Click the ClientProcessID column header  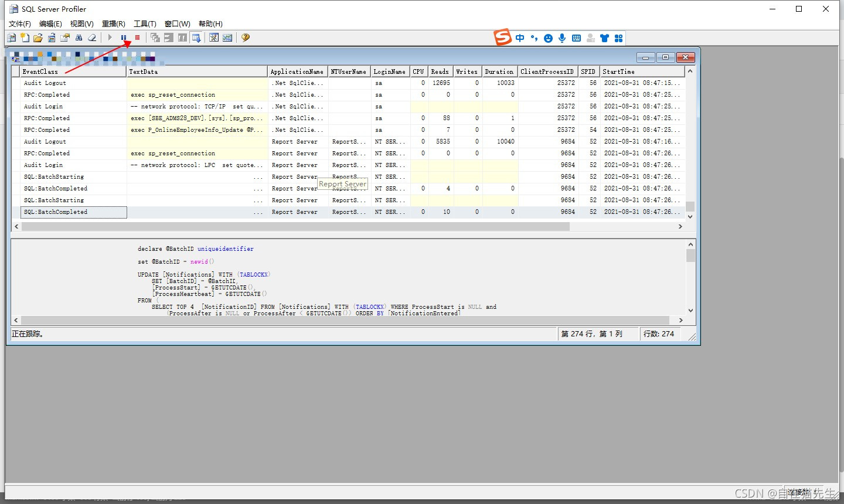(x=549, y=71)
